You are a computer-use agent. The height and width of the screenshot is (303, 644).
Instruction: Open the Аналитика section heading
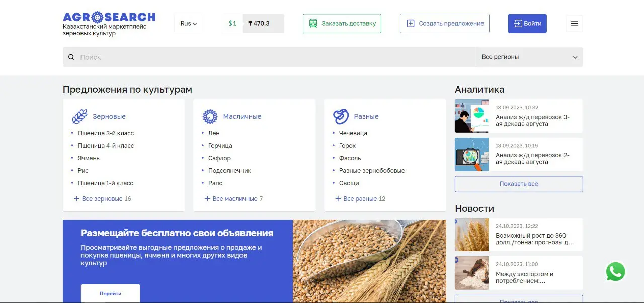(479, 89)
